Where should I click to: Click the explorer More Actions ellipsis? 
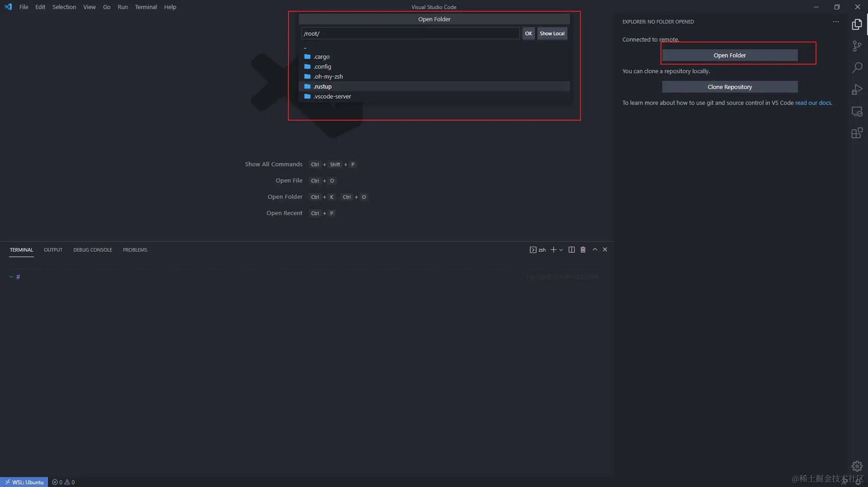pyautogui.click(x=835, y=22)
